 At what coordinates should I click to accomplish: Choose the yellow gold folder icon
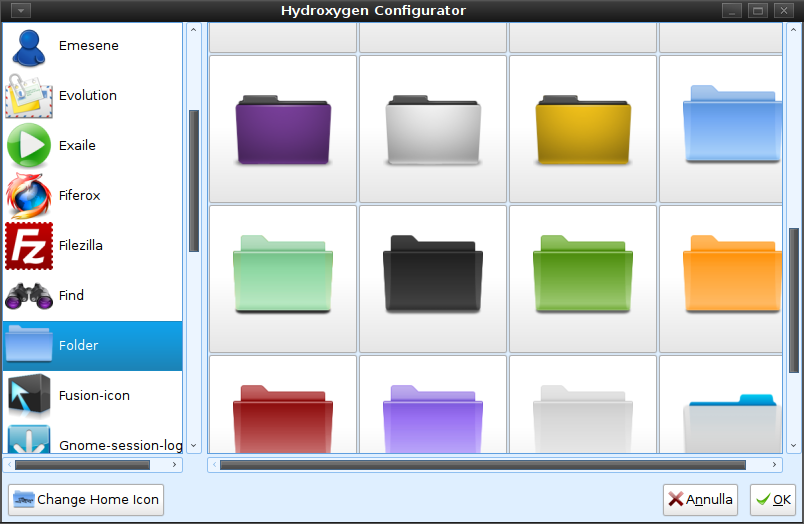coord(583,130)
